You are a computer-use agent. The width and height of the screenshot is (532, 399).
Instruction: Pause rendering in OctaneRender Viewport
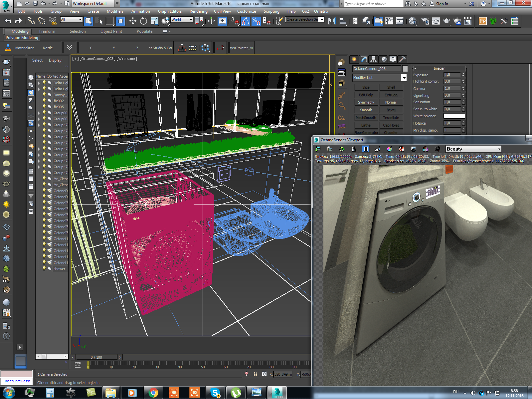click(365, 149)
